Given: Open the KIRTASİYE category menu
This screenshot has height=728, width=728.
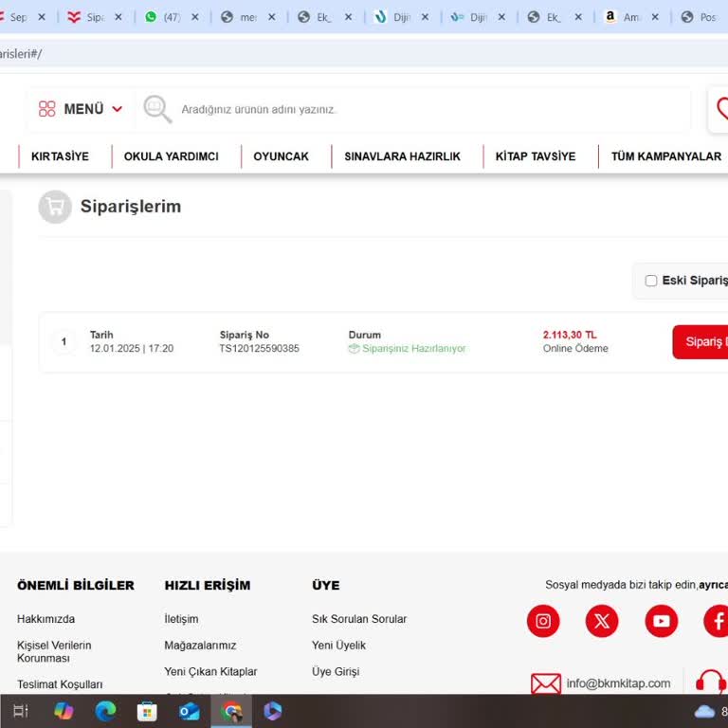Looking at the screenshot, I should pos(60,156).
